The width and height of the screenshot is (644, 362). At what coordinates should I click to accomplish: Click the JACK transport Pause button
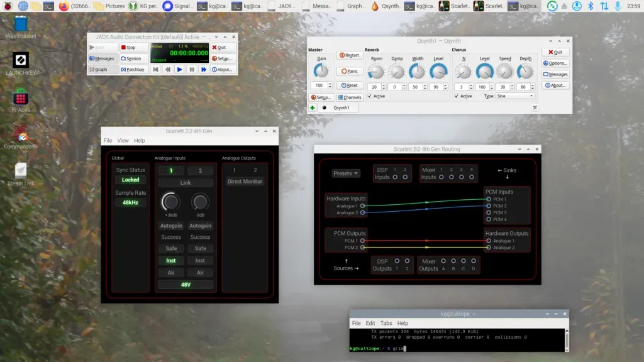(x=192, y=70)
